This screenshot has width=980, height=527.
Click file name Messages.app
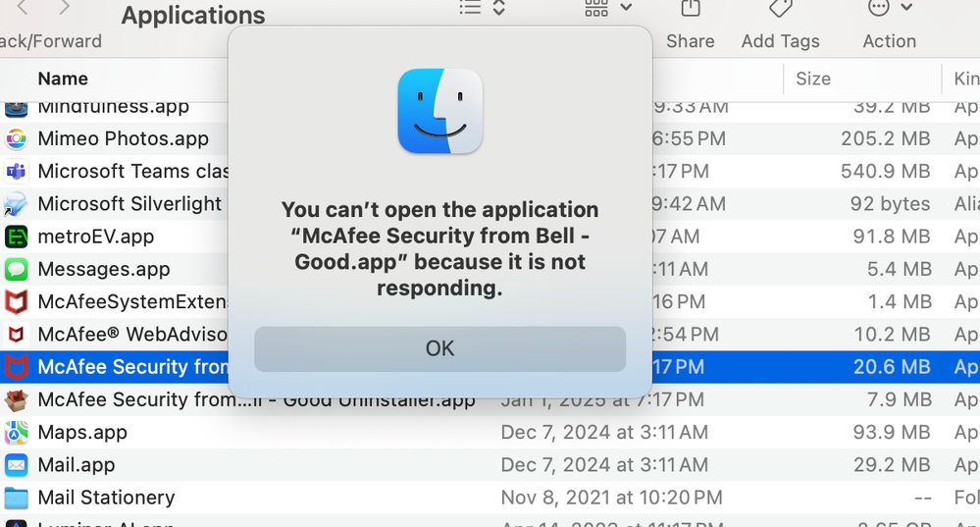pos(104,270)
